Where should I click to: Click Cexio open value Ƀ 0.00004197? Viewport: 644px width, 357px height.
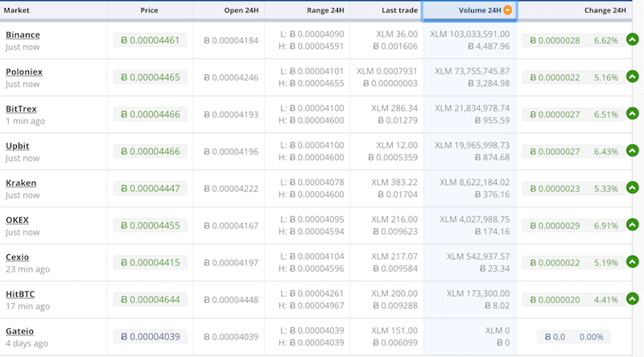click(231, 263)
